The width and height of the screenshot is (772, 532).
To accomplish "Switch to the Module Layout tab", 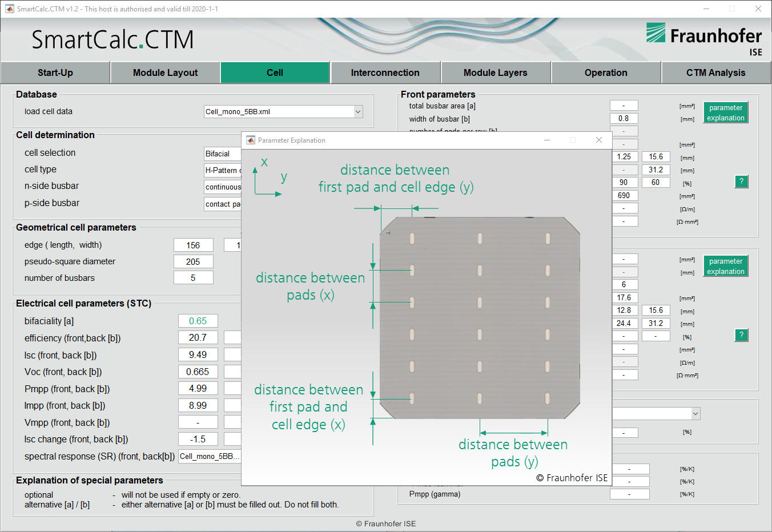I will click(165, 72).
